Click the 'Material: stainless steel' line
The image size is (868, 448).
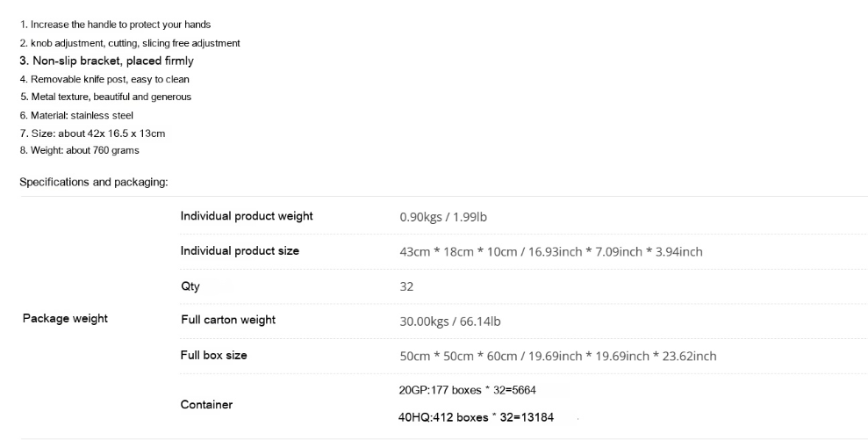[76, 115]
